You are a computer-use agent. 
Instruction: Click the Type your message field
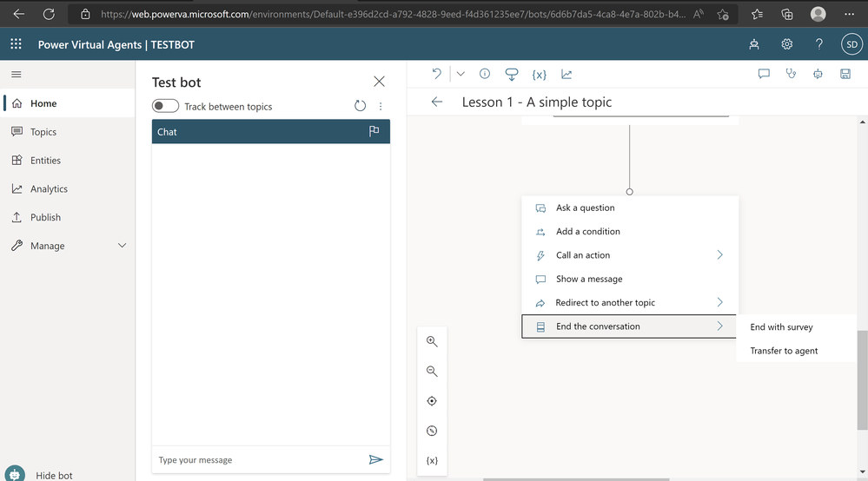pos(257,460)
